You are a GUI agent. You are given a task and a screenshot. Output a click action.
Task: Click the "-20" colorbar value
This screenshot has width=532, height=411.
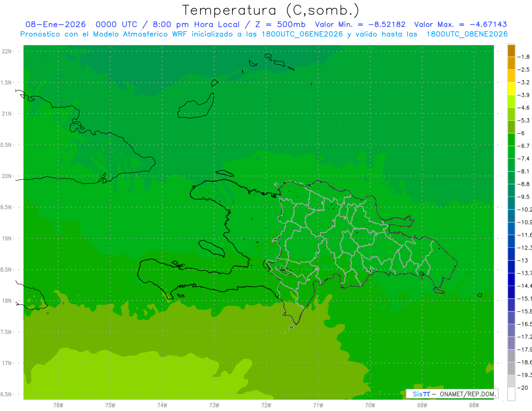522,388
